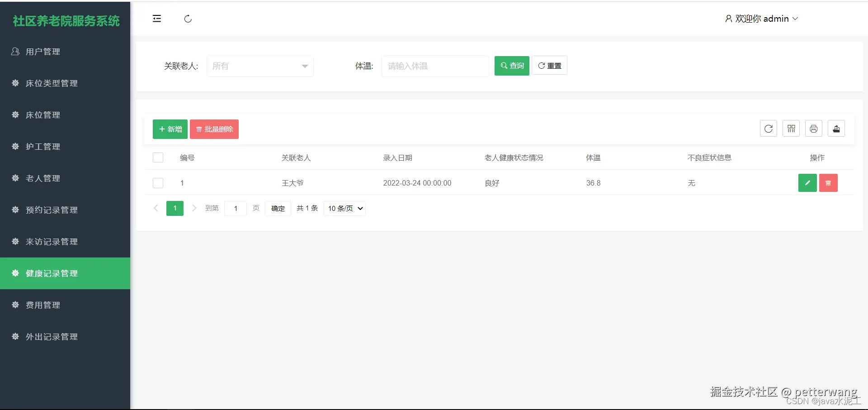Click the next page arrow
Image resolution: width=868 pixels, height=410 pixels.
point(194,208)
